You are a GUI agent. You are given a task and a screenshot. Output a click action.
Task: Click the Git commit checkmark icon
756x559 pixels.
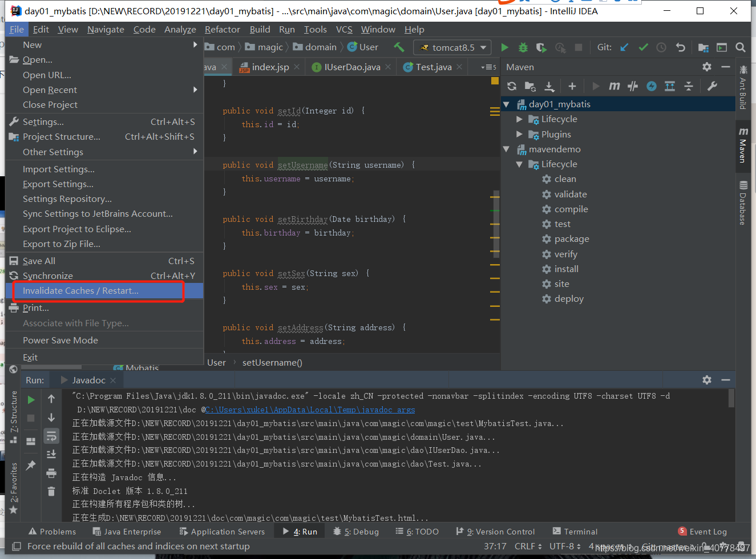pyautogui.click(x=644, y=47)
